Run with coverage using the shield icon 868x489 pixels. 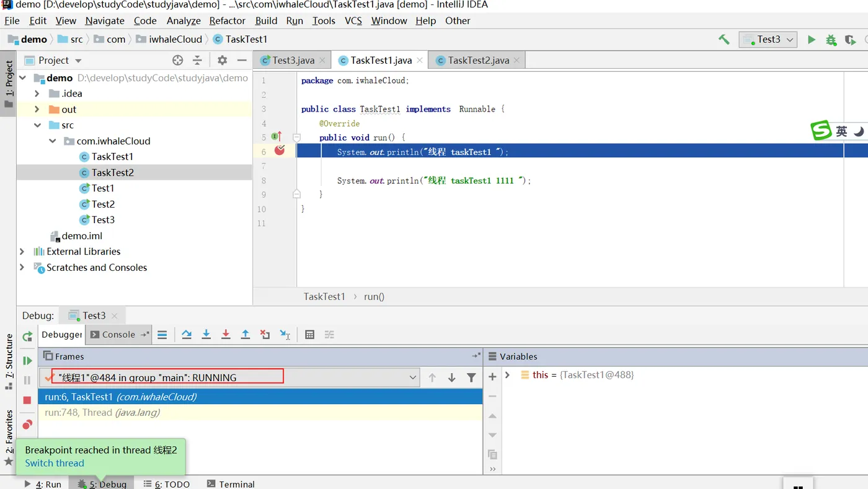[850, 40]
